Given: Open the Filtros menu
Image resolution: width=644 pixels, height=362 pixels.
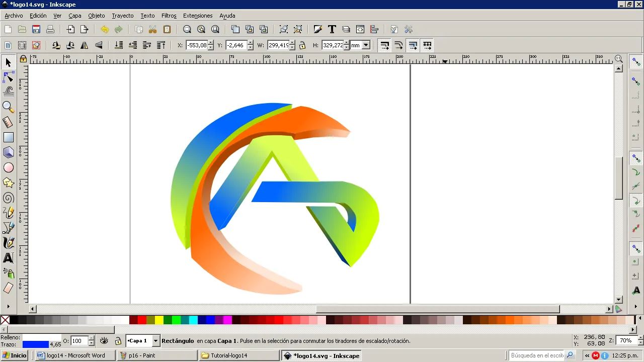Looking at the screenshot, I should [169, 16].
